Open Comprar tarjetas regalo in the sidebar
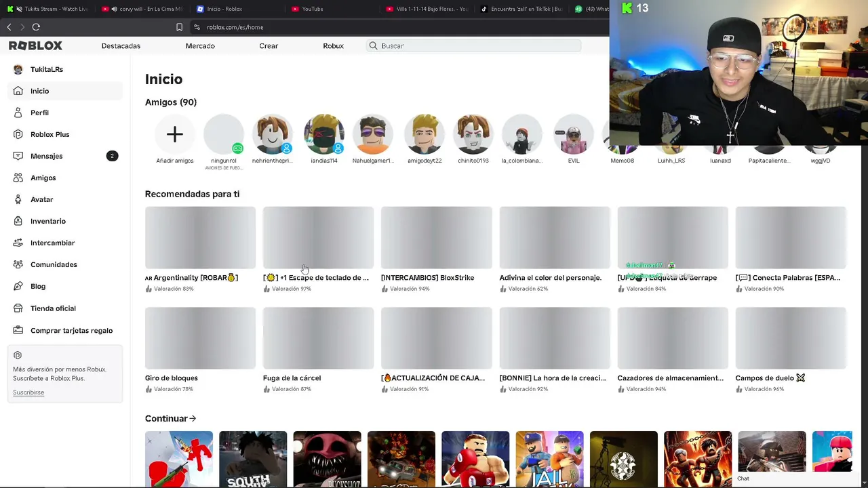Image resolution: width=868 pixels, height=488 pixels. (x=65, y=330)
